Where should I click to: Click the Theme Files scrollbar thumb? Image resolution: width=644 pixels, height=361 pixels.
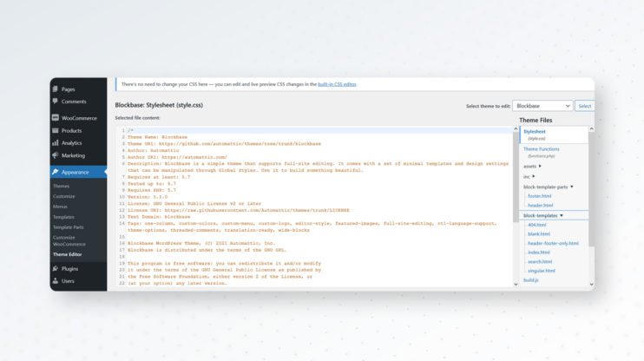591,189
